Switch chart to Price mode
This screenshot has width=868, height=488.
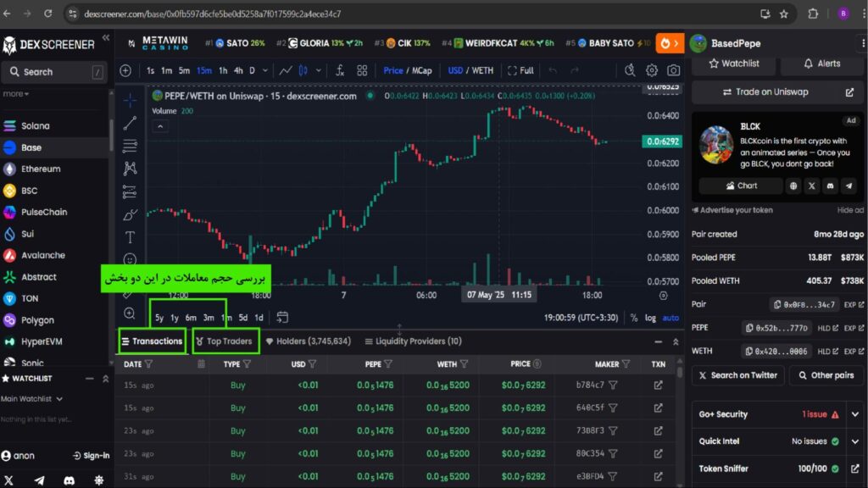point(393,71)
